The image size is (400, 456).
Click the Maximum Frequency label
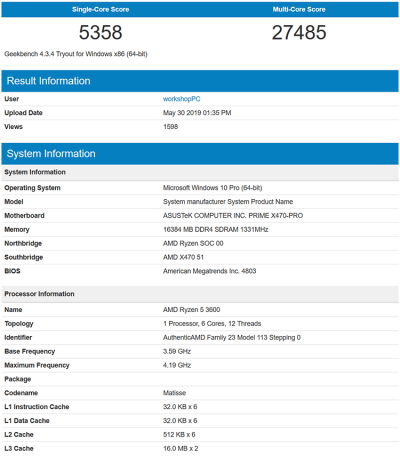(x=37, y=365)
